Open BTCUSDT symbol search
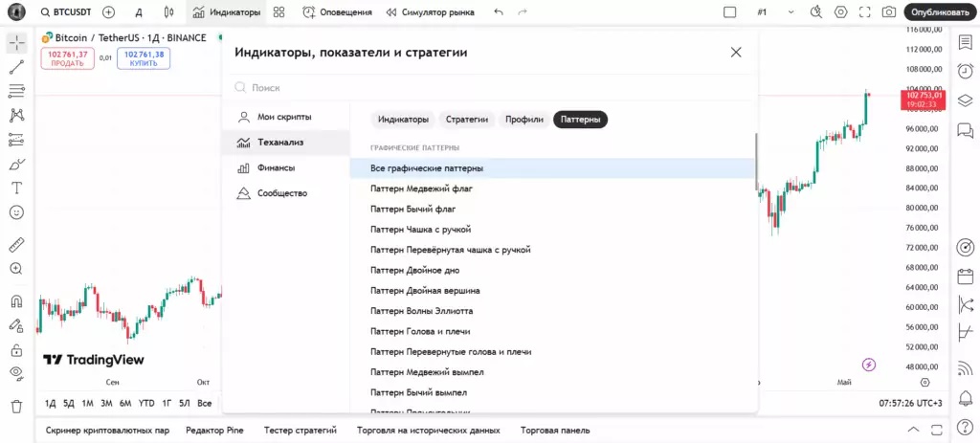Screen dimensions: 980x443 (65, 11)
